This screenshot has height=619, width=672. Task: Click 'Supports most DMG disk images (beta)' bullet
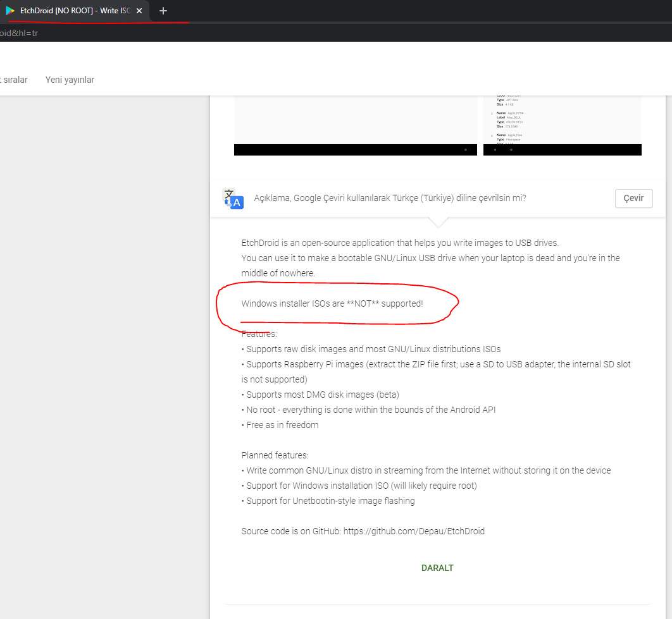[x=320, y=395]
